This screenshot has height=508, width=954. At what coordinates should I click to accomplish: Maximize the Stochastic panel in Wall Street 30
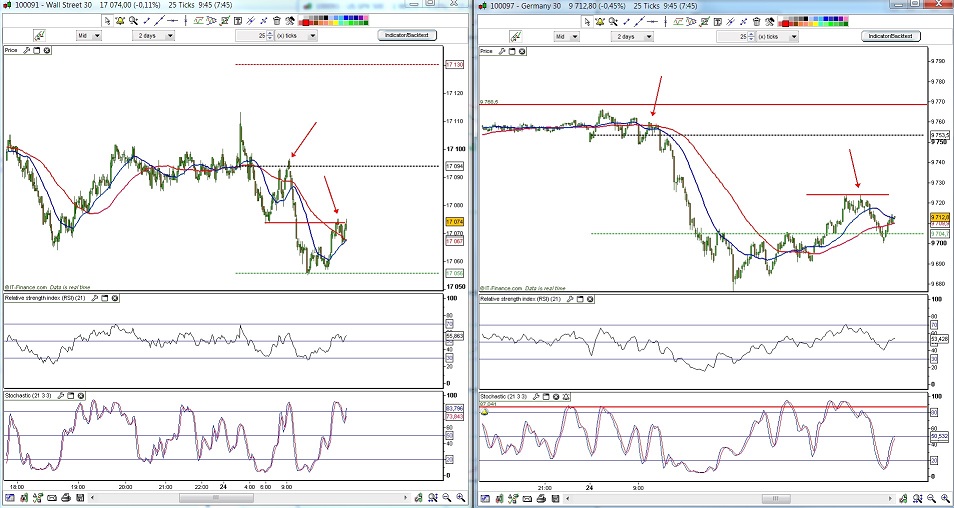tap(71, 395)
